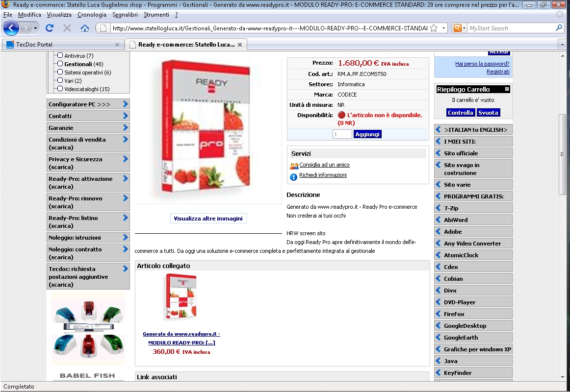Viewport: 570px width, 392px height.
Task: Click the search magnifier icon in search bar
Action: pyautogui.click(x=559, y=28)
